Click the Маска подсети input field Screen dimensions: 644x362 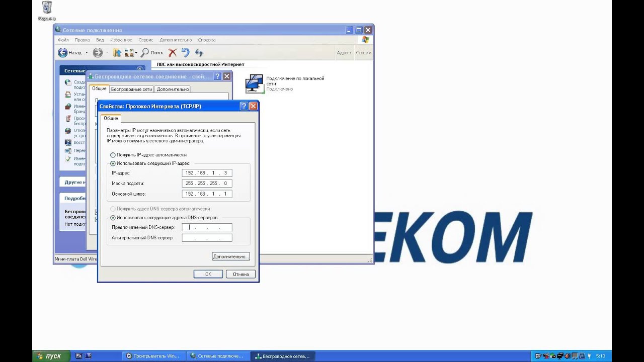tap(207, 184)
